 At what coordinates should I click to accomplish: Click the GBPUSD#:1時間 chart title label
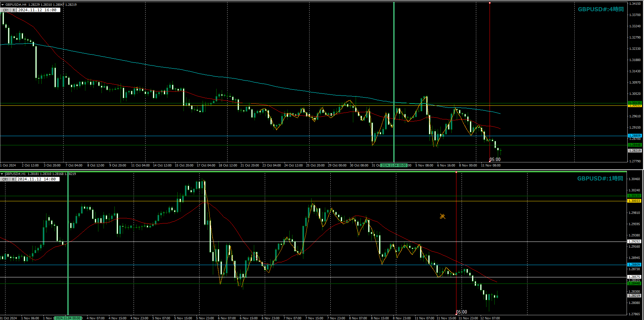pos(600,178)
